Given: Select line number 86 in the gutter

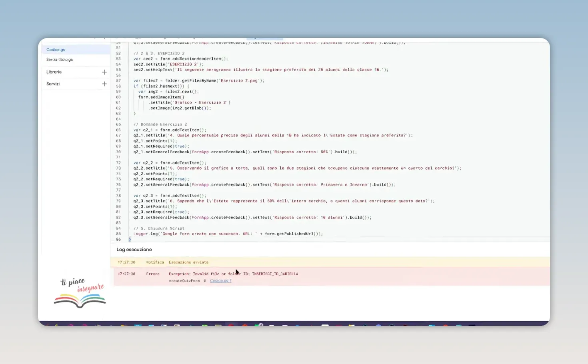Looking at the screenshot, I should click(118, 239).
